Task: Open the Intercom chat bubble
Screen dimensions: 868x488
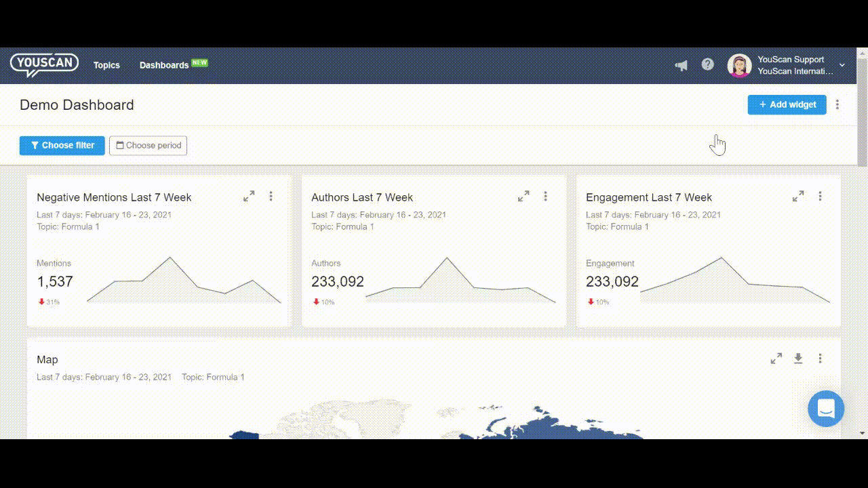Action: tap(825, 408)
